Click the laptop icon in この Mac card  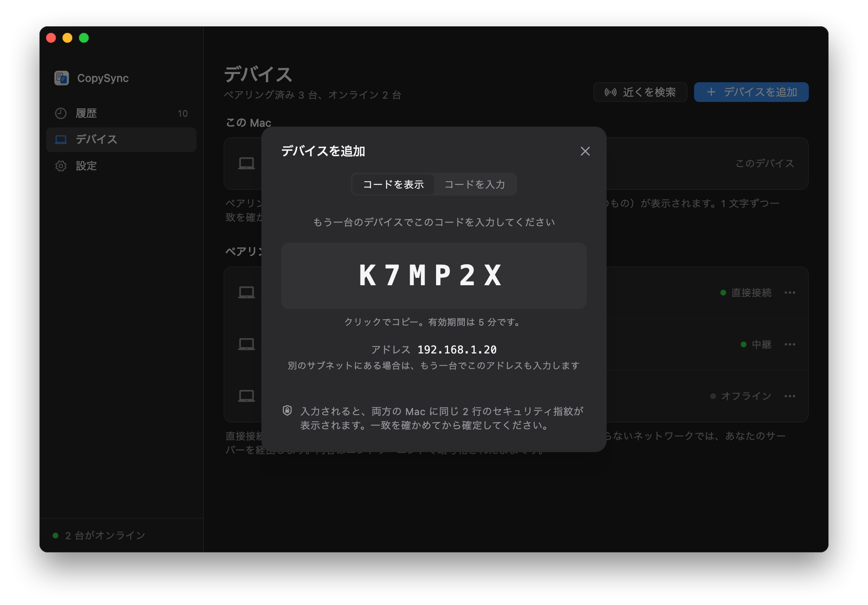coord(247,164)
